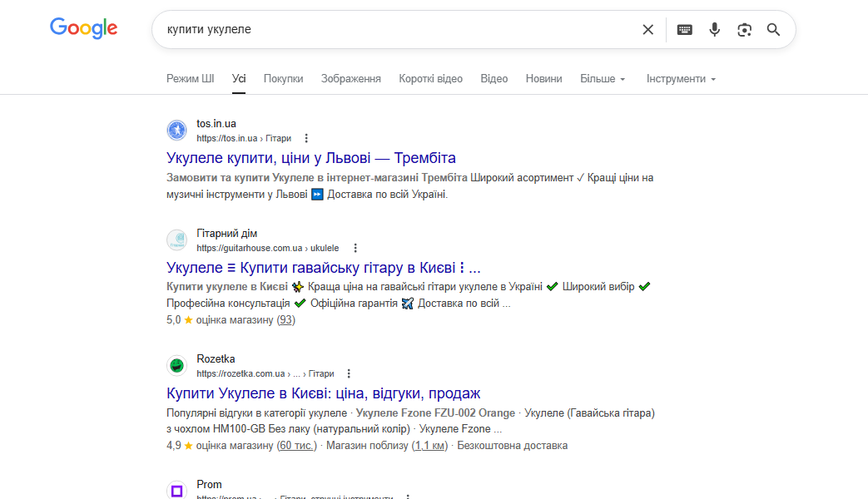The width and height of the screenshot is (868, 499).
Task: Open the on-screen keyboard input tool
Action: [x=684, y=30]
